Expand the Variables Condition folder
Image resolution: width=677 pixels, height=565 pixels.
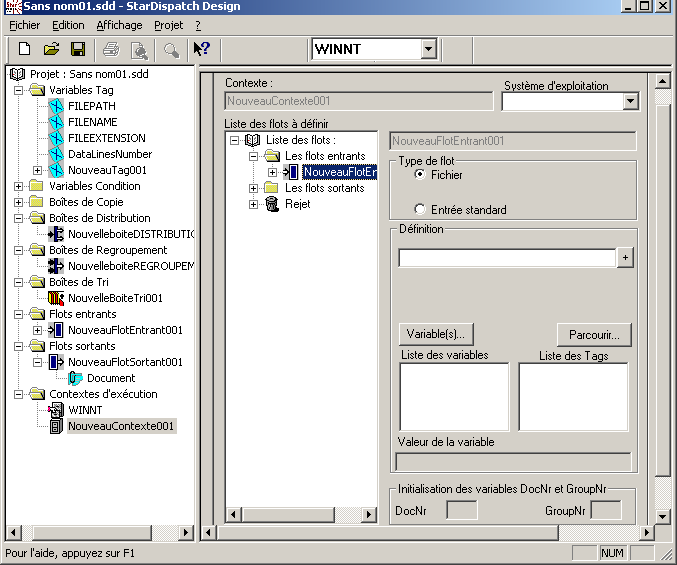(20, 186)
